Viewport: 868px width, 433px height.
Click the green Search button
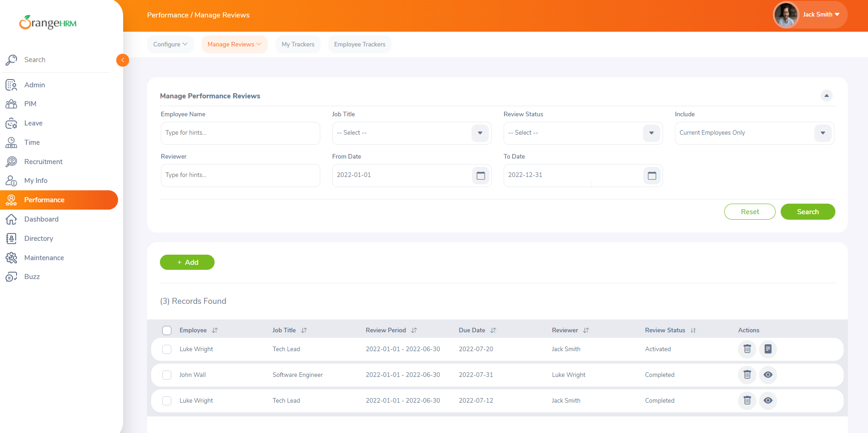click(808, 212)
